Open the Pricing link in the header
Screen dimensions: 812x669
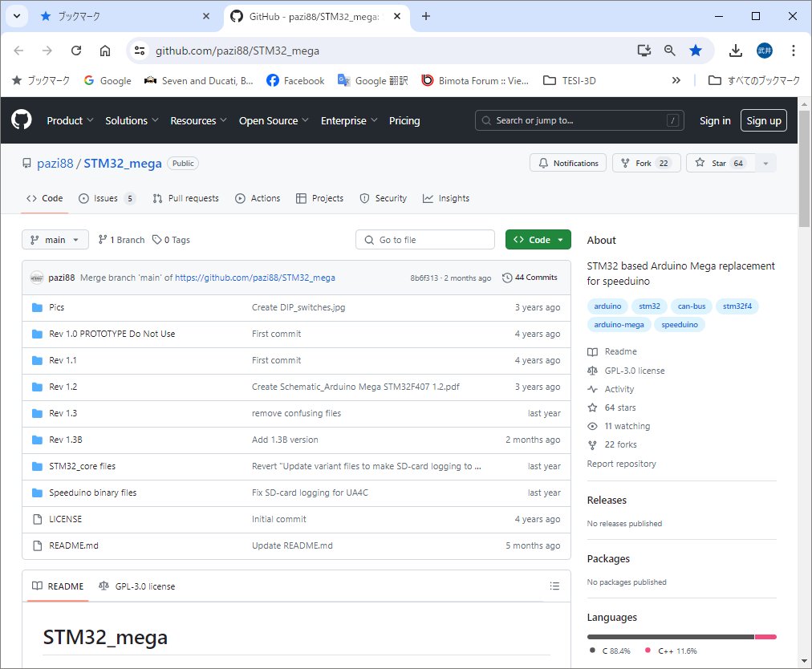click(x=404, y=120)
